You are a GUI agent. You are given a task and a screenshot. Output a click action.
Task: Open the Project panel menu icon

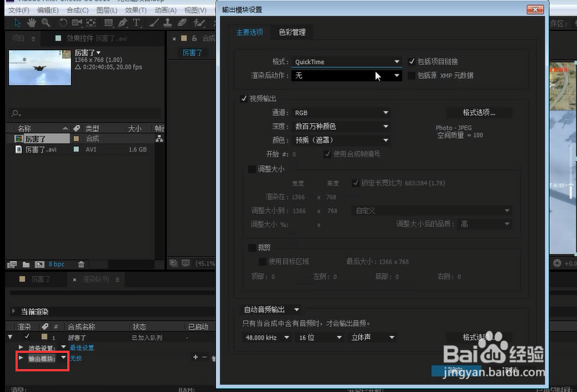[33, 38]
